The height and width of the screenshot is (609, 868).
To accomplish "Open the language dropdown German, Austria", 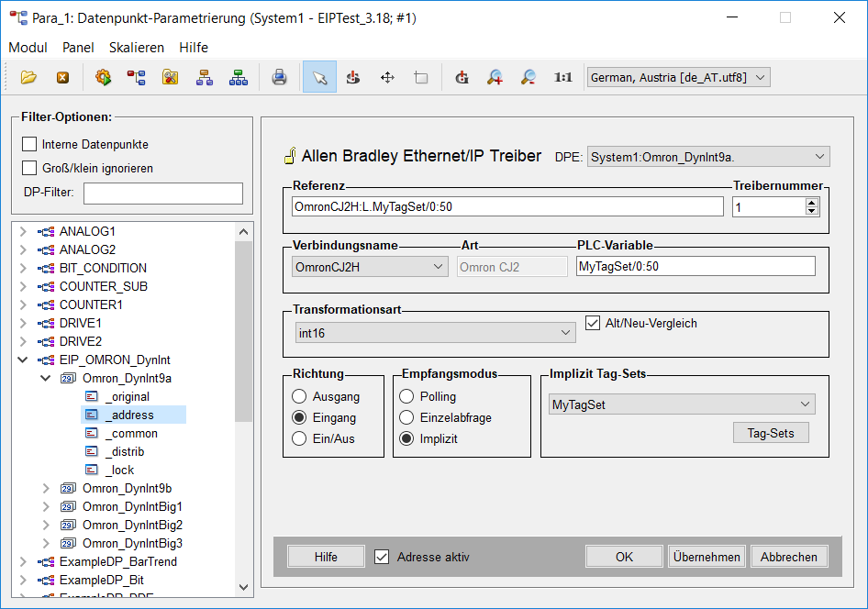I will (678, 77).
